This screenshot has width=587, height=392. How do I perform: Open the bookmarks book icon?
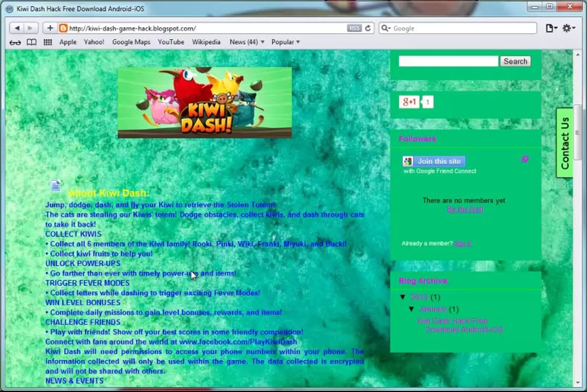click(32, 42)
